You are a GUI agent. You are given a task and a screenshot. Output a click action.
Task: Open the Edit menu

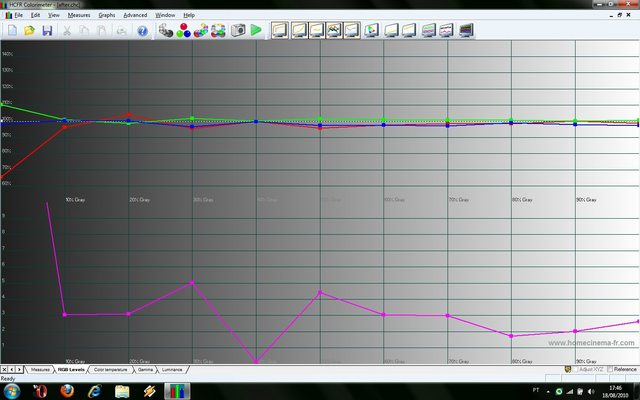coord(36,15)
